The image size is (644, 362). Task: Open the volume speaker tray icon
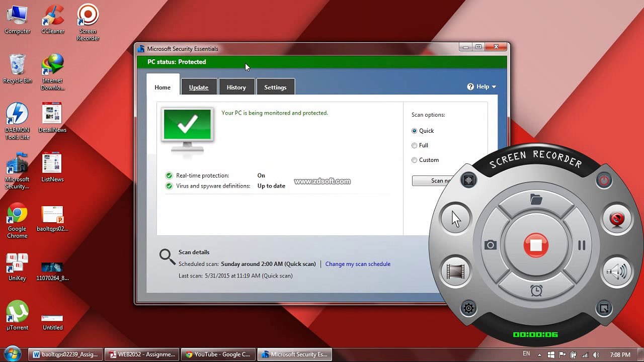597,354
